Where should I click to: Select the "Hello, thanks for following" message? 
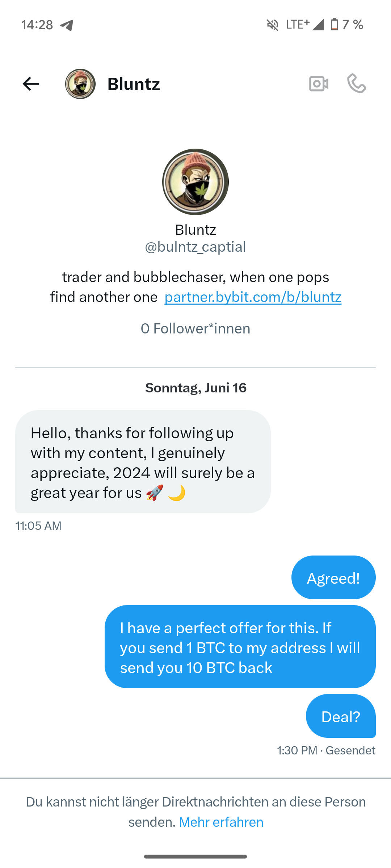(143, 462)
